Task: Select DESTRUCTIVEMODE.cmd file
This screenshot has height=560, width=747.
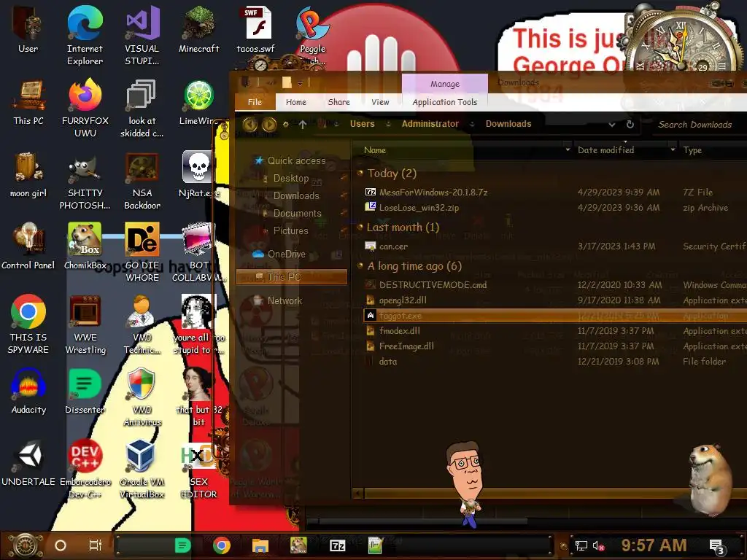Action: coord(433,285)
